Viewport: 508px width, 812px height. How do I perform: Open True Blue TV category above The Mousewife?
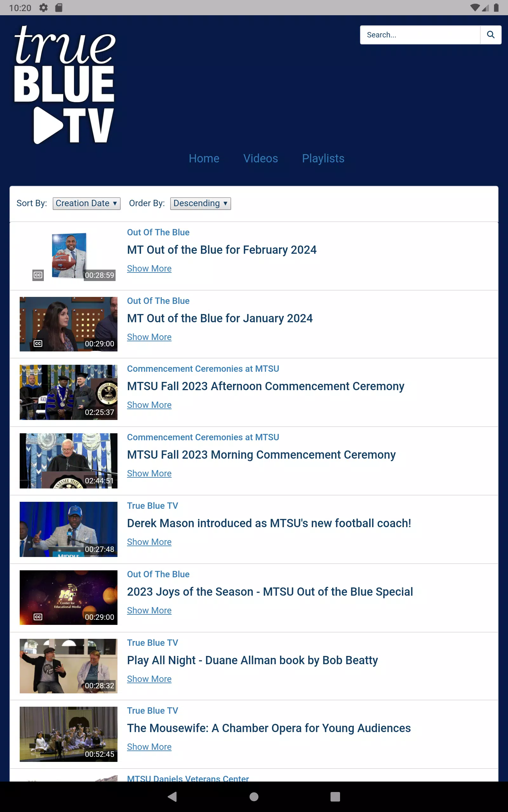(x=152, y=711)
